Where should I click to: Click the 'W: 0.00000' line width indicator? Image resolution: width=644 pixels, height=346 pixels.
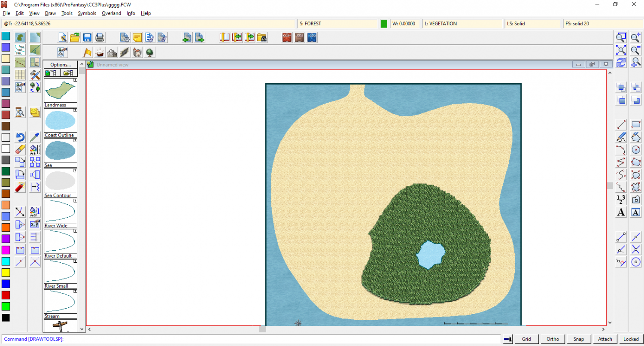point(405,24)
